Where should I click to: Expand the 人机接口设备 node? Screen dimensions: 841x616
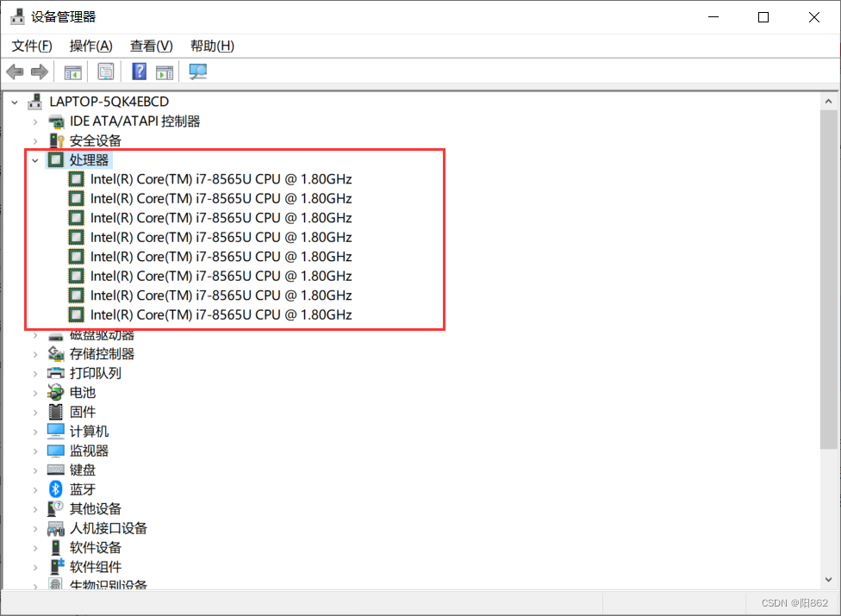coord(35,529)
